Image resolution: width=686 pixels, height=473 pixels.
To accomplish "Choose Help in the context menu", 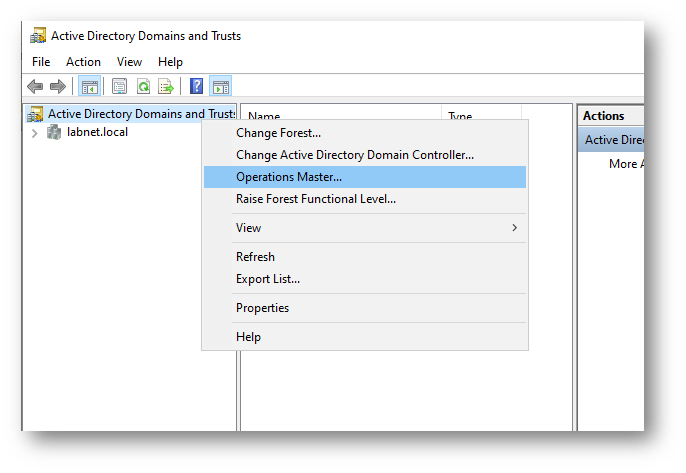I will point(365,336).
